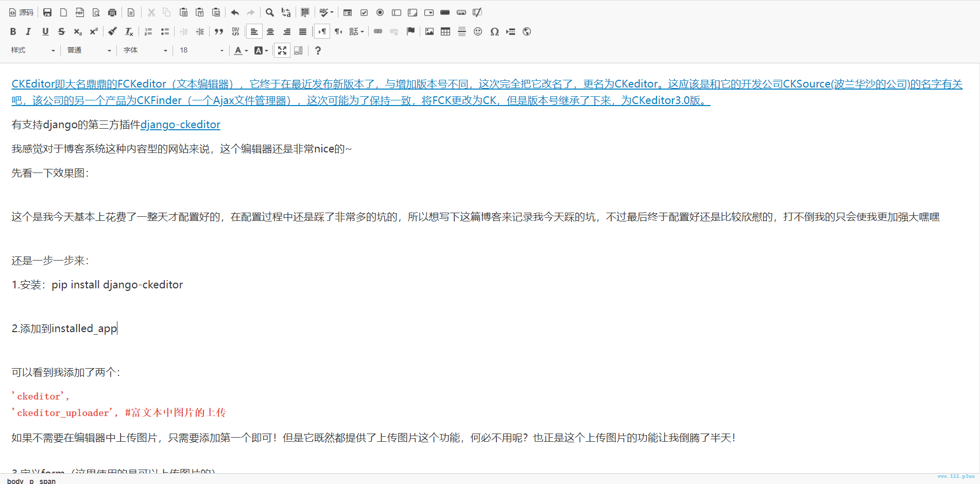The width and height of the screenshot is (980, 484).
Task: Click the Copy Formatting brush
Action: coord(112,31)
